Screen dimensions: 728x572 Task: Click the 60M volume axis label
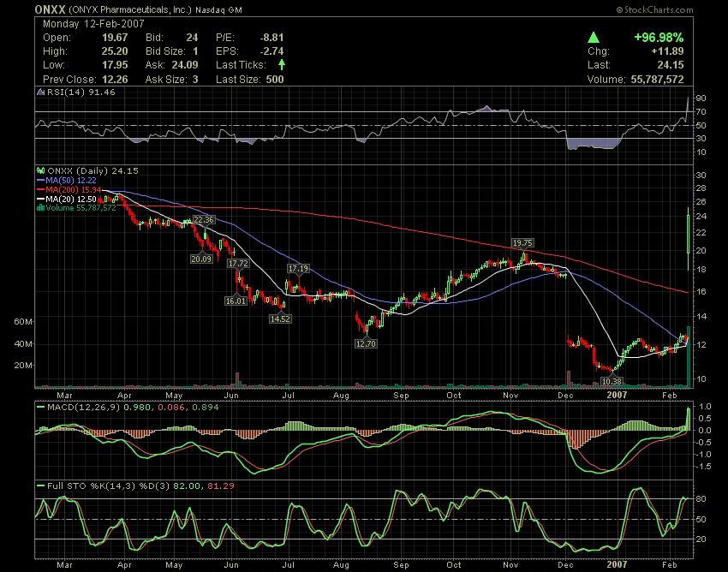[23, 322]
